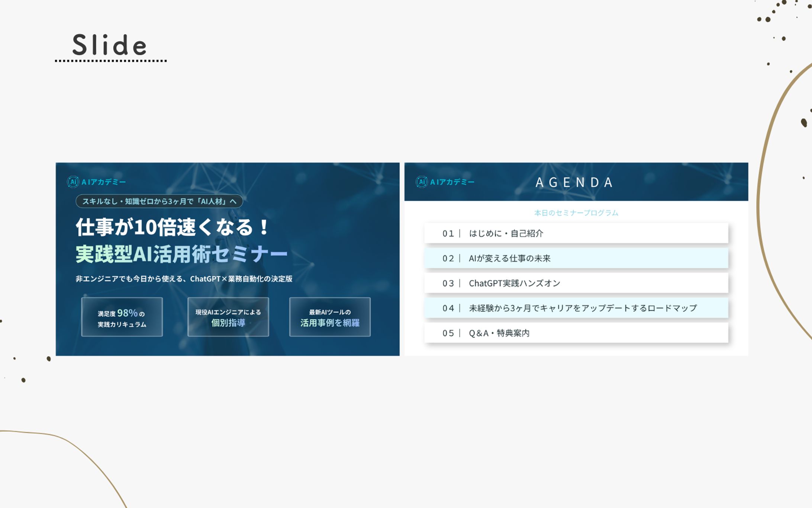Select agenda row 04 '未経験から3ヶ月でキャリアを'

click(576, 308)
